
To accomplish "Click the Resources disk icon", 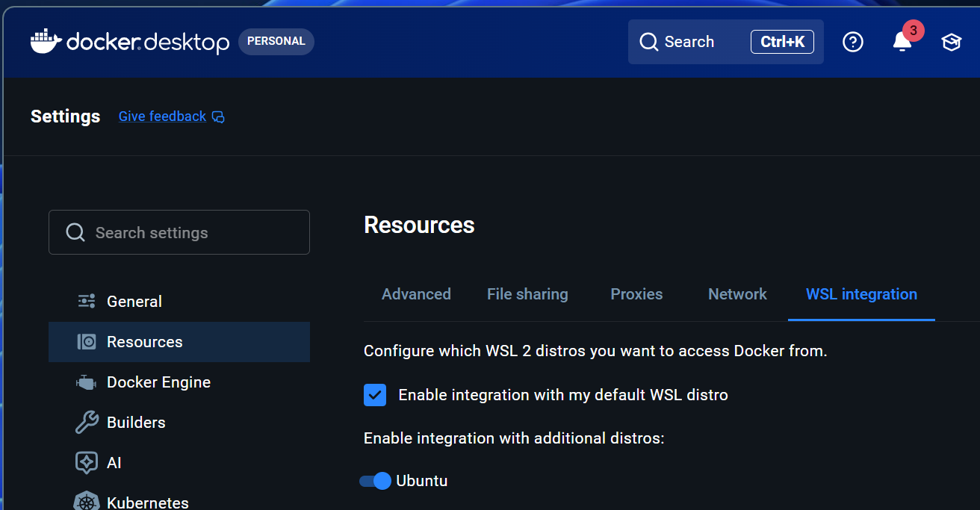I will 87,341.
